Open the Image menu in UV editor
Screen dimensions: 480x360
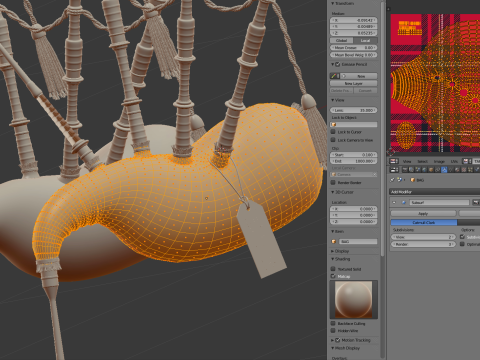click(439, 161)
